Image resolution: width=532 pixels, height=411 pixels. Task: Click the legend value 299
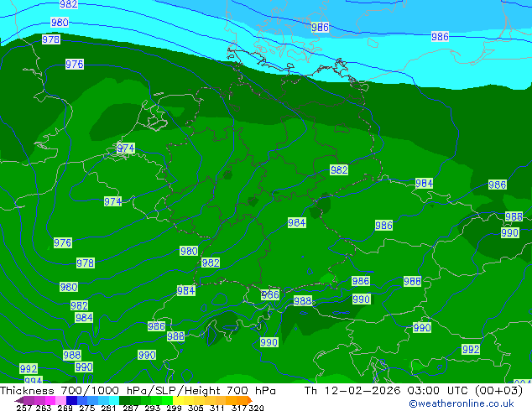click(174, 408)
